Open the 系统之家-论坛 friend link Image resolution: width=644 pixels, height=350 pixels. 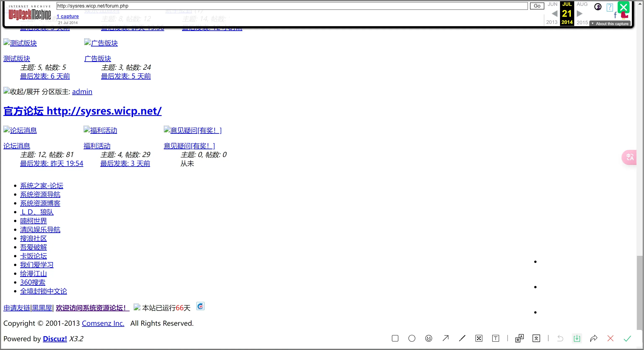pyautogui.click(x=41, y=186)
